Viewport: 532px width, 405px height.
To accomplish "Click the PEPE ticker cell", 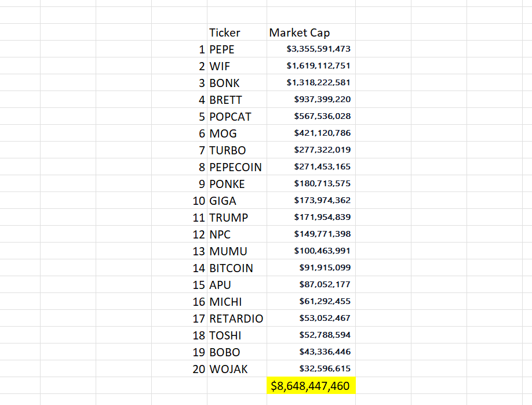I will pos(237,49).
